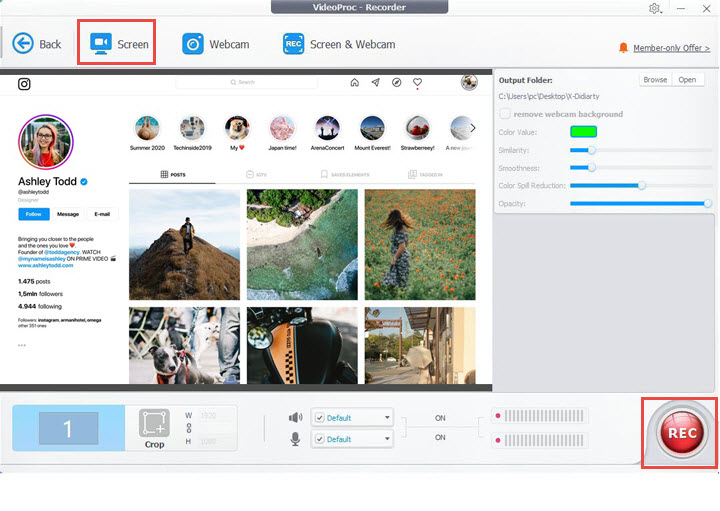The height and width of the screenshot is (511, 720).
Task: Click the red REC record button
Action: coord(681,432)
